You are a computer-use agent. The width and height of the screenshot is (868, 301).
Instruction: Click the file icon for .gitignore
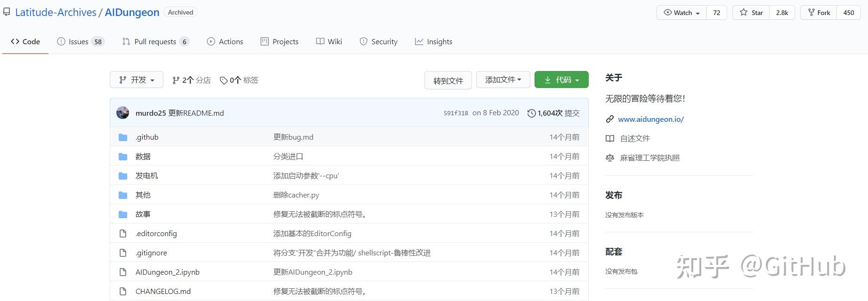click(123, 253)
